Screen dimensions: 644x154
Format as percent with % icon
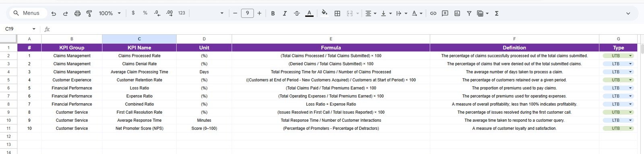pos(145,13)
